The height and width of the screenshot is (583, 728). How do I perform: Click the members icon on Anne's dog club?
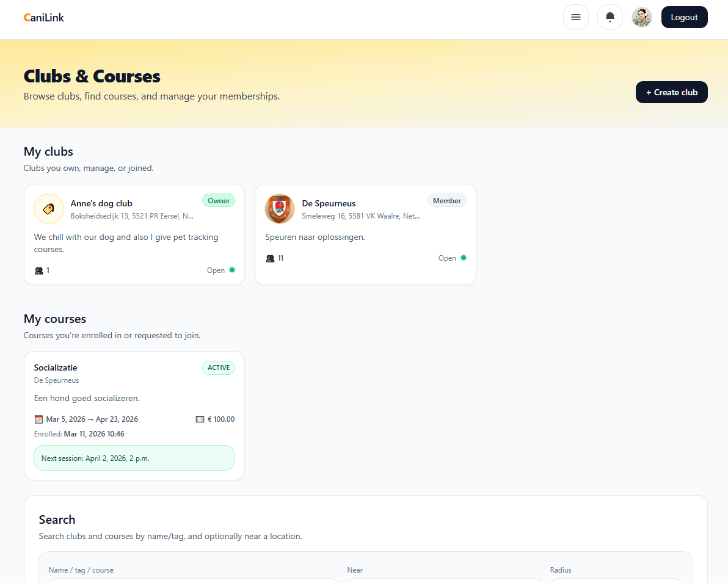[39, 270]
